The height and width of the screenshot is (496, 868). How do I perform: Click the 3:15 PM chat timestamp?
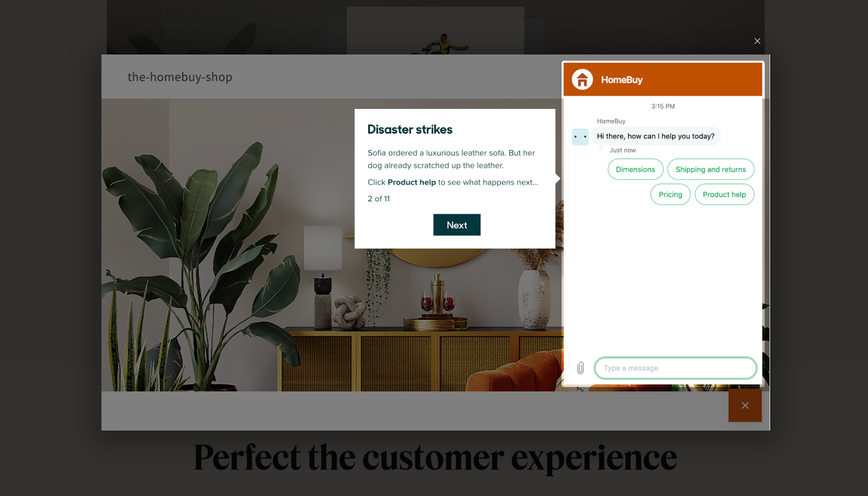tap(663, 106)
